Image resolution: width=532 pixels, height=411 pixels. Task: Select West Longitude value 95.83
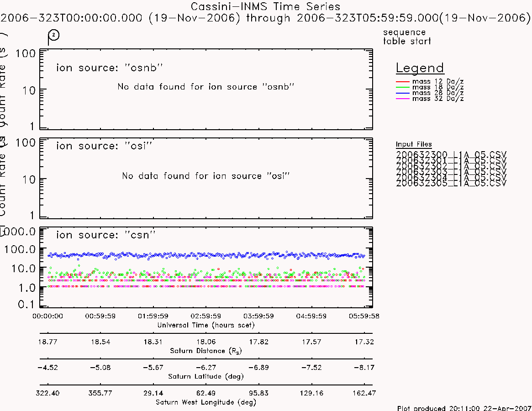(258, 393)
